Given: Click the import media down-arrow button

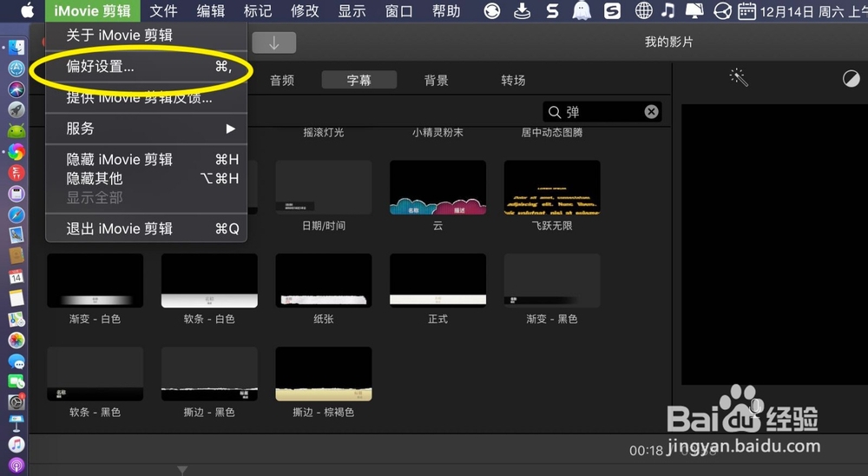Looking at the screenshot, I should pos(274,43).
